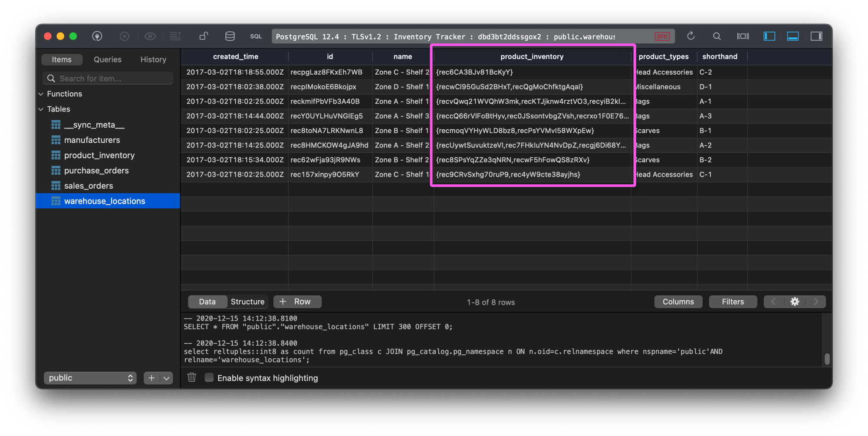Collapse the Tables section
The width and height of the screenshot is (868, 436).
(x=41, y=109)
